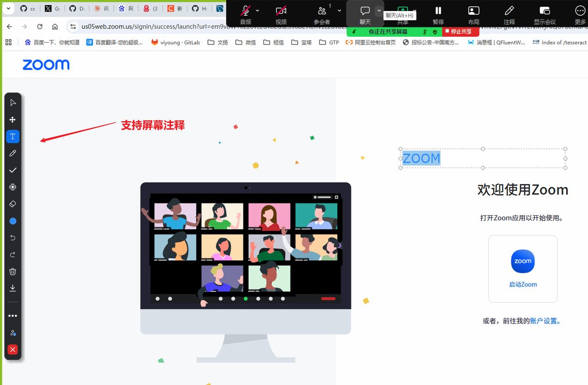
Task: Open the GTP bookmark folder
Action: [329, 42]
